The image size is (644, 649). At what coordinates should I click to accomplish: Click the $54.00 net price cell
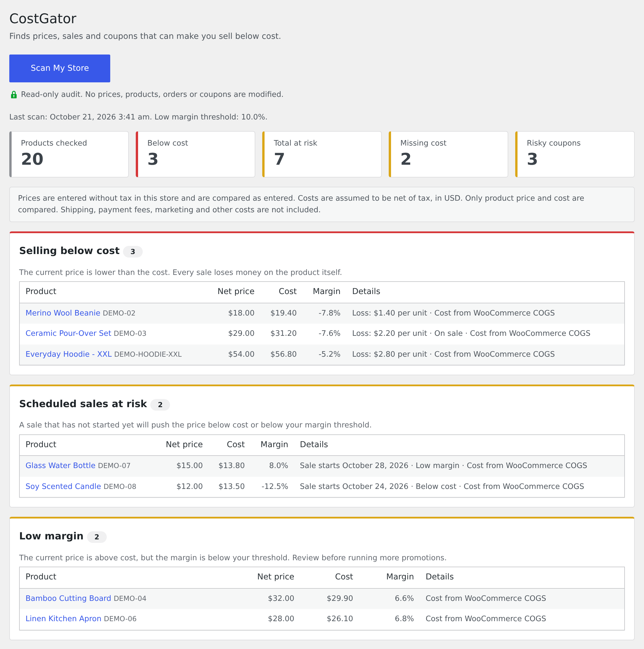point(241,354)
